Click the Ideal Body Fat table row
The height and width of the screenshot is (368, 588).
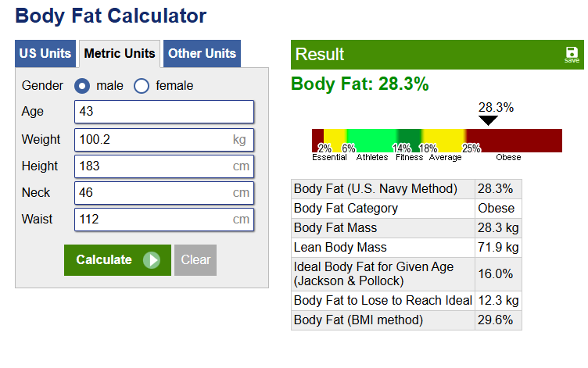406,273
